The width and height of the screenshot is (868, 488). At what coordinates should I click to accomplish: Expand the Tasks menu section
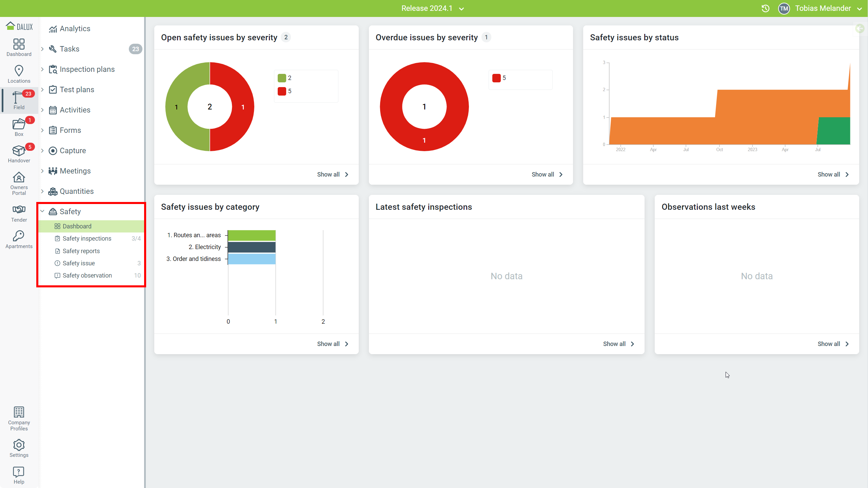coord(42,49)
